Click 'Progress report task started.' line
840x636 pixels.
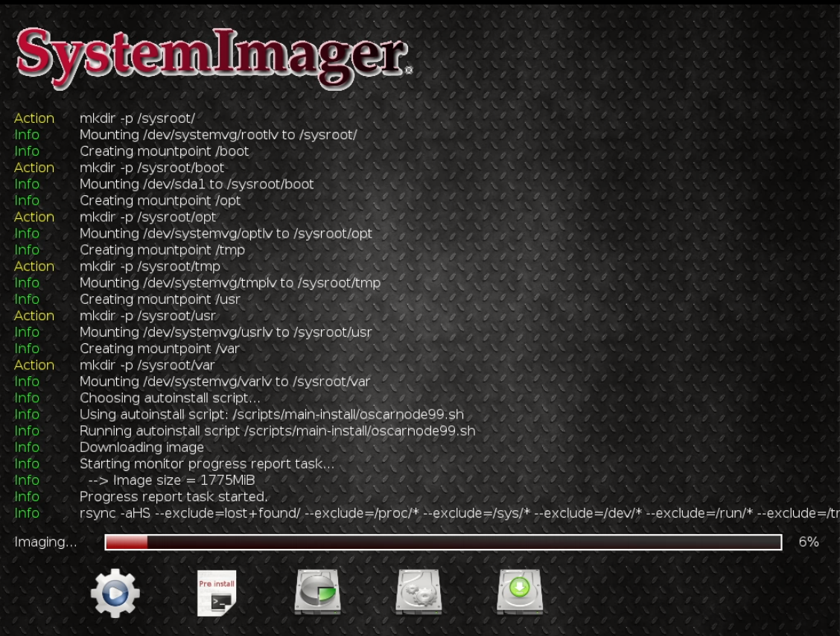tap(173, 497)
